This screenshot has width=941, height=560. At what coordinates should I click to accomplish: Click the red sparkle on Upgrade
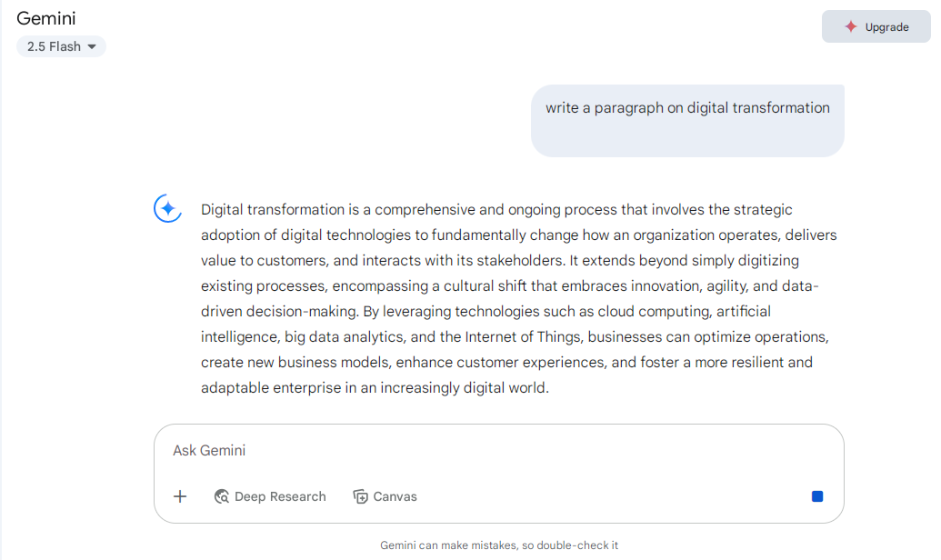pyautogui.click(x=850, y=26)
